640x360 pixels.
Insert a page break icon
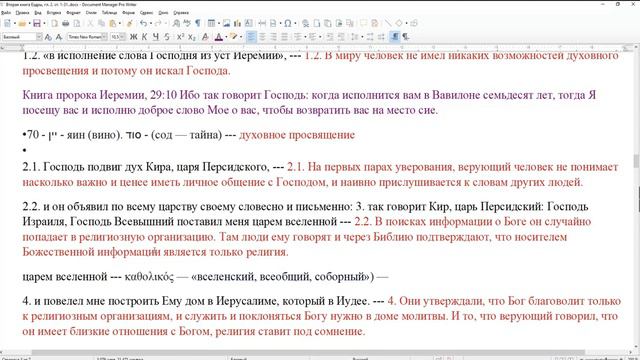273,23
